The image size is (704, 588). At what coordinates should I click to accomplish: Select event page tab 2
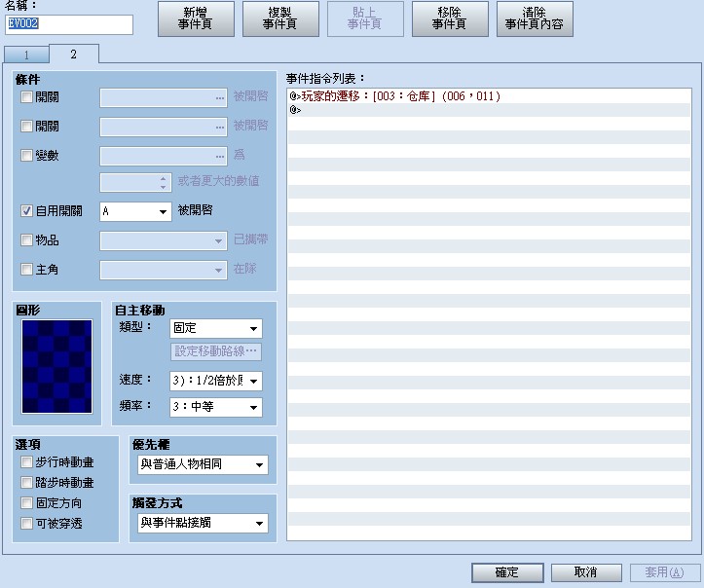pos(74,55)
